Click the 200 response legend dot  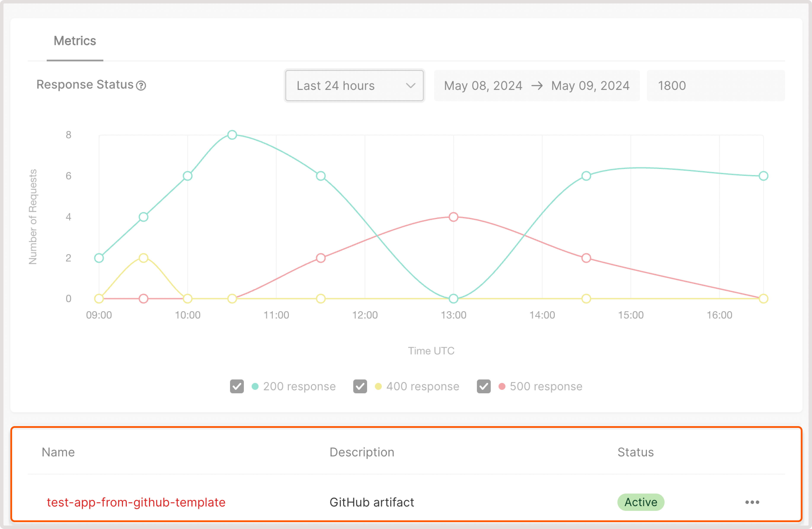point(255,386)
